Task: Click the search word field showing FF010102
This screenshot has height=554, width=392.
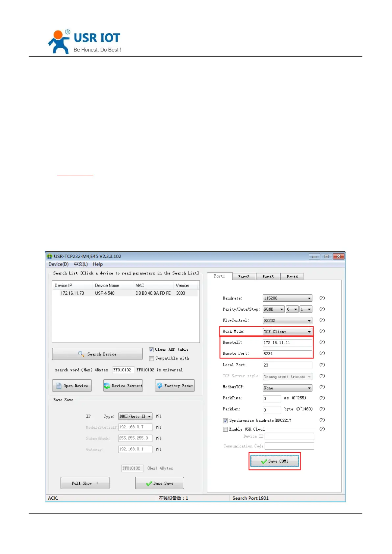Action: [123, 370]
